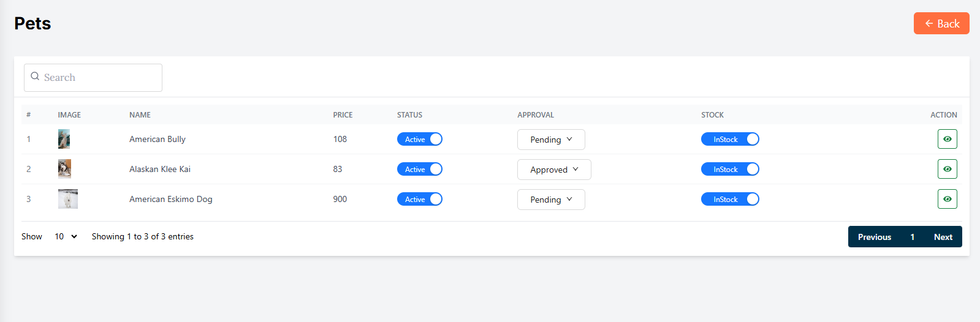Click the view eye icon for American Eskimo Dog
Image resolution: width=980 pixels, height=322 pixels.
(x=947, y=199)
